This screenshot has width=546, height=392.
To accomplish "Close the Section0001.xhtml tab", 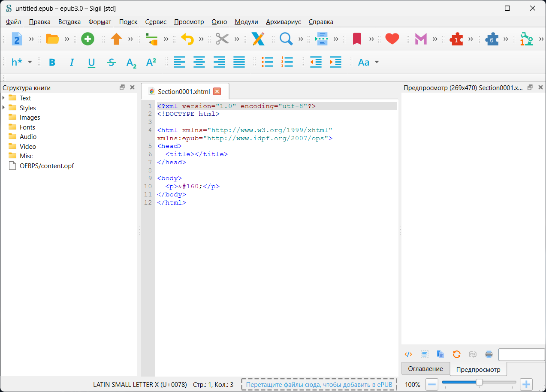I will 217,91.
